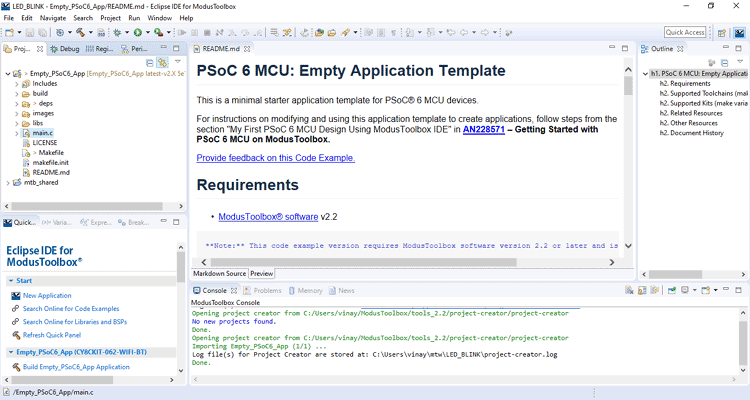Screen dimensions: 750x400
Task: Click the Build hammer icon in the toolbar
Action: click(x=79, y=32)
